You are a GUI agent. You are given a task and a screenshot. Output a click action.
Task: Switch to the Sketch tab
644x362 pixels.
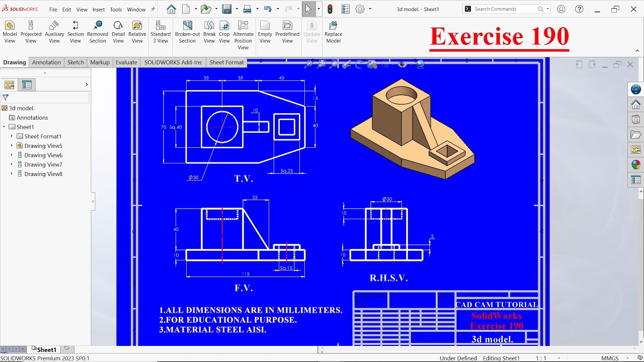click(75, 62)
